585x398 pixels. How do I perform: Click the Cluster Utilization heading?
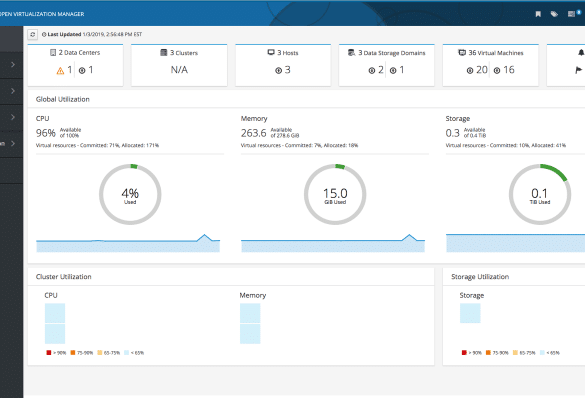tap(63, 277)
